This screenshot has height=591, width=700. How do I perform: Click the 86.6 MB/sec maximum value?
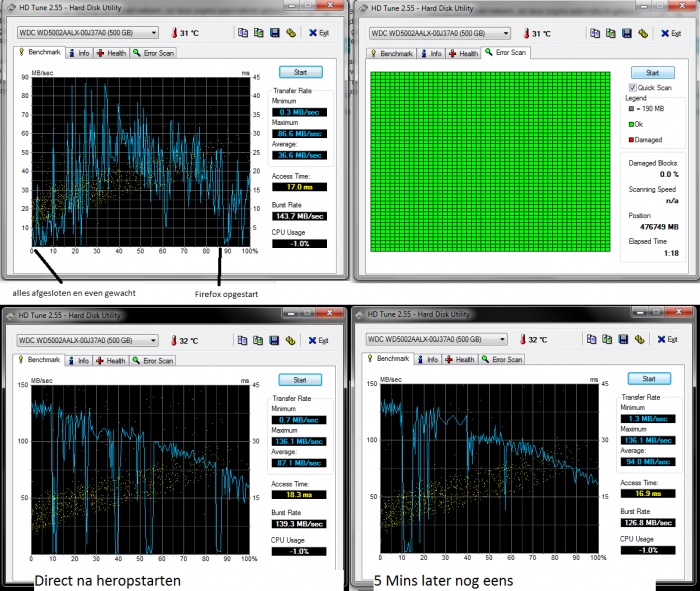click(x=299, y=133)
